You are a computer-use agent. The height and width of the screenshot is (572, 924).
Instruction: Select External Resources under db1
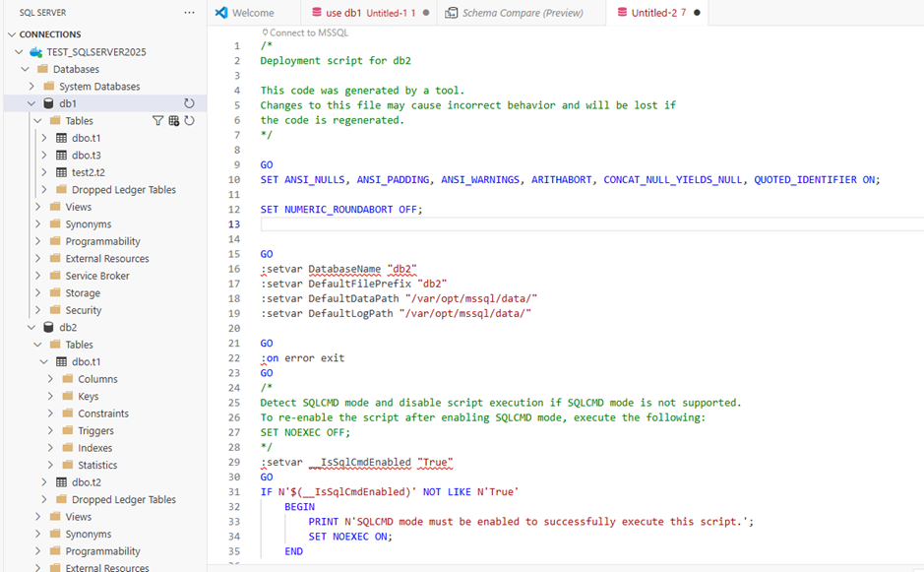pos(107,258)
